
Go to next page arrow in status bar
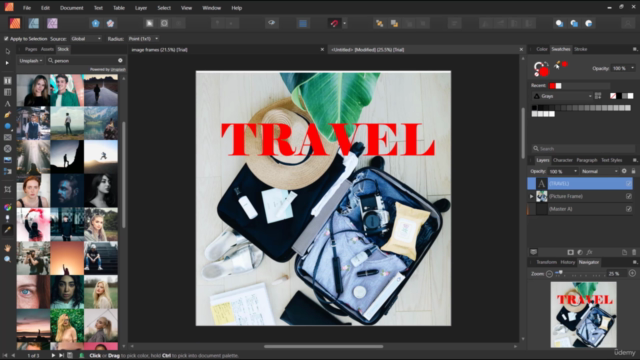[x=53, y=356]
